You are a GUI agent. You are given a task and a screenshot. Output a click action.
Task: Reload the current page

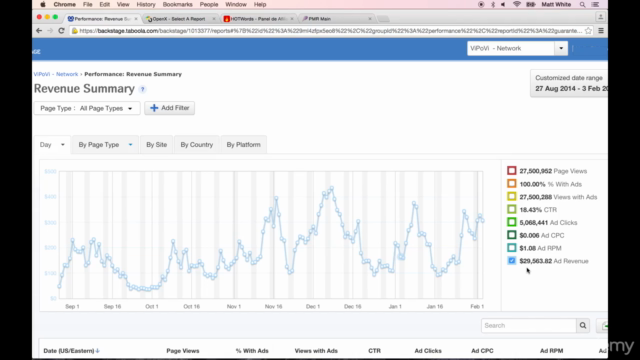pos(61,31)
